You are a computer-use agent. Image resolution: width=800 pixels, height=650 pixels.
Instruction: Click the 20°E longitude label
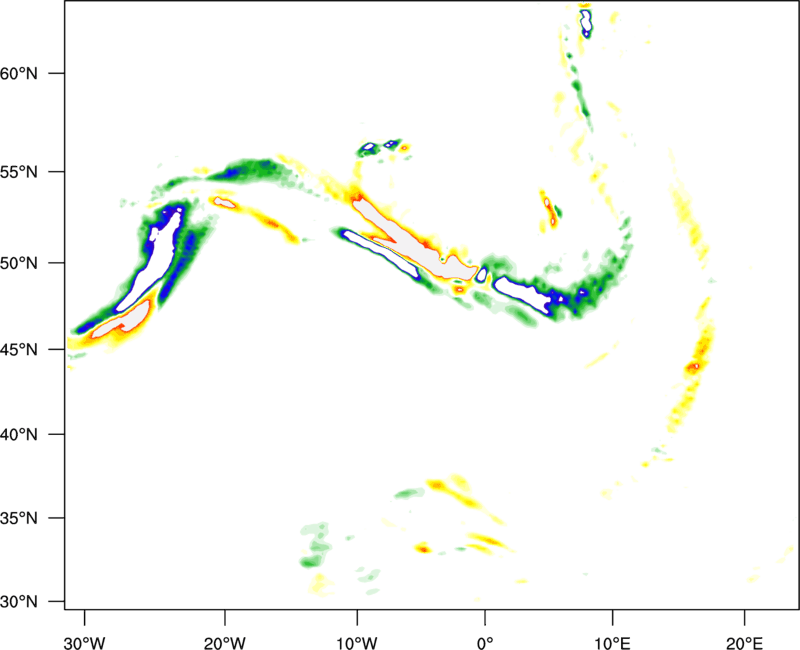(744, 643)
